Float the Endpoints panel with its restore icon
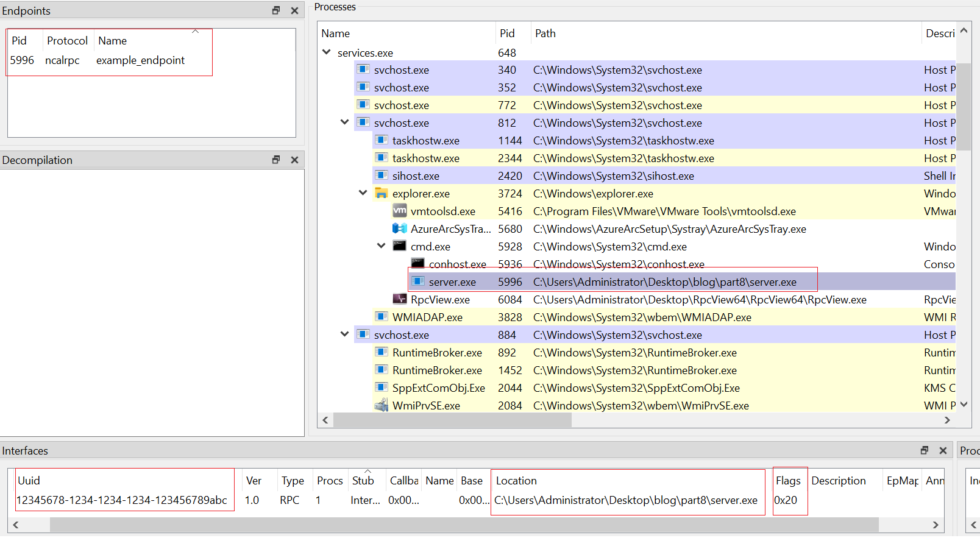The height and width of the screenshot is (549, 980). [276, 10]
